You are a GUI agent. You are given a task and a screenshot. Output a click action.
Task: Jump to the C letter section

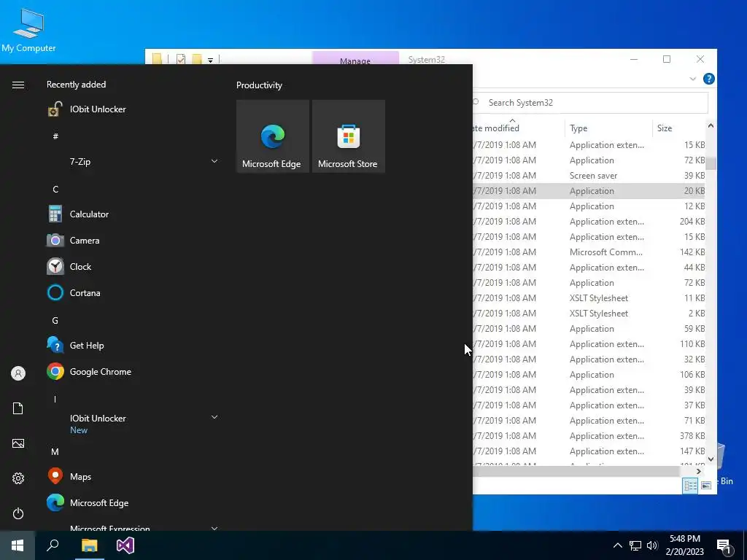(55, 190)
